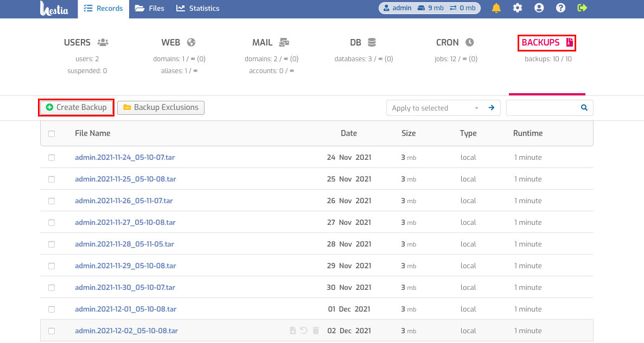Viewport: 644px width, 343px height.
Task: Switch to the Files tab
Action: (x=150, y=9)
